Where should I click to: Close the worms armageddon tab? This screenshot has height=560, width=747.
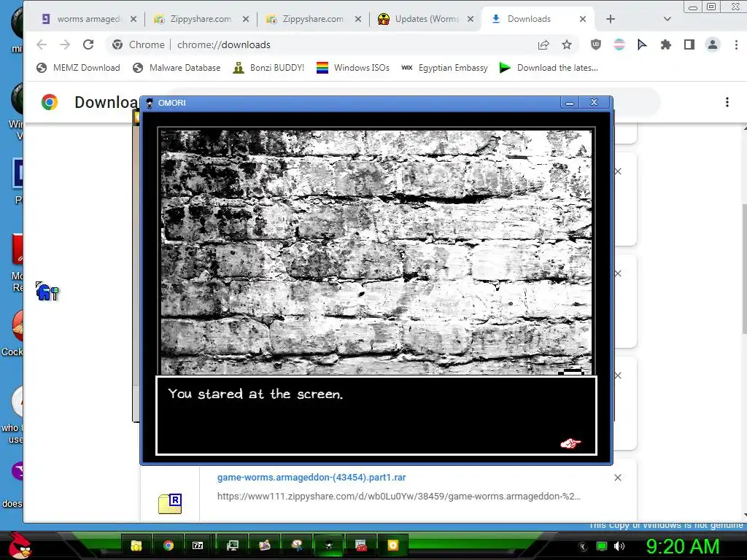point(133,19)
